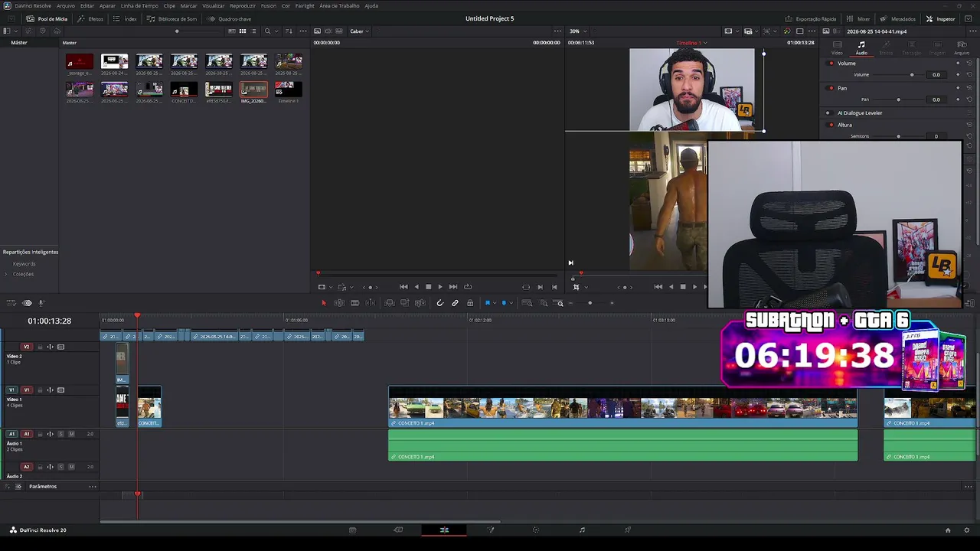Switch to Vídeo tab in Inspector
980x551 pixels.
click(837, 48)
